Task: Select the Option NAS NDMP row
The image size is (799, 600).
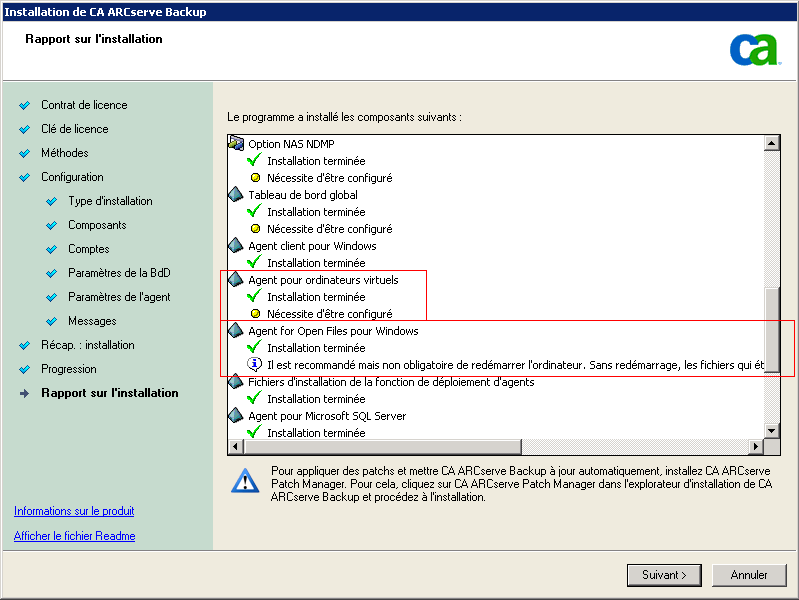Action: point(291,144)
